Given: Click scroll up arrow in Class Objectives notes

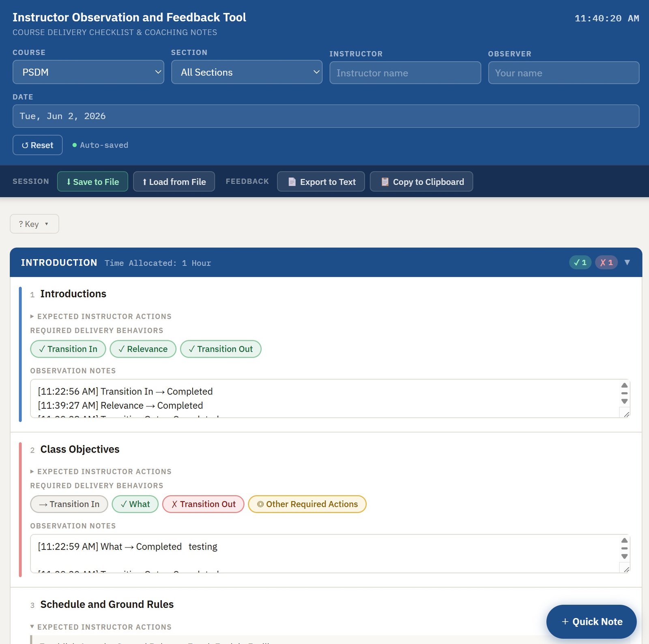Looking at the screenshot, I should pyautogui.click(x=625, y=540).
